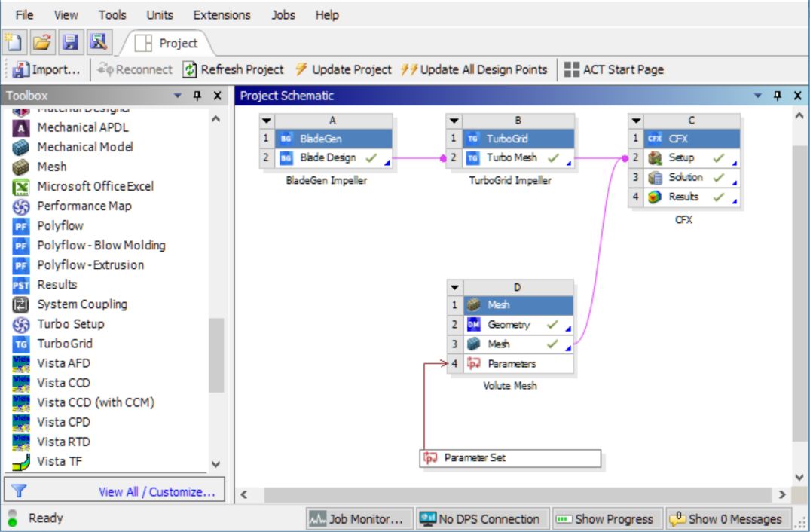Click Update All Design Points
Viewport: 810px width, 532px height.
pyautogui.click(x=474, y=70)
